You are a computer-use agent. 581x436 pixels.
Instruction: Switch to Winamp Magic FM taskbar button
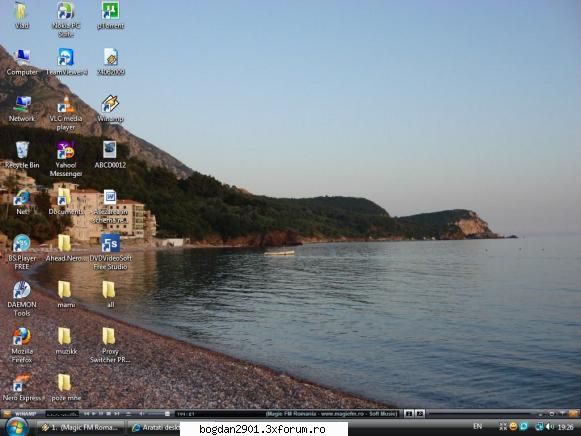(81, 427)
